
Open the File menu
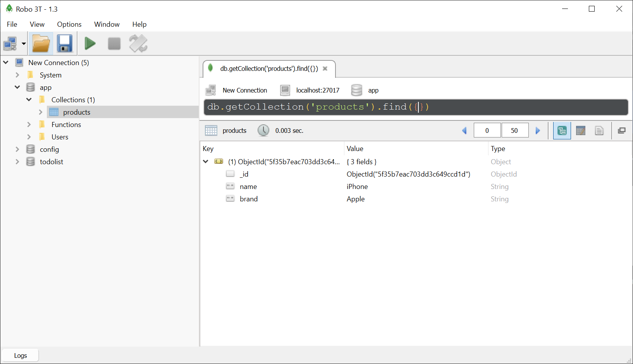click(x=12, y=24)
